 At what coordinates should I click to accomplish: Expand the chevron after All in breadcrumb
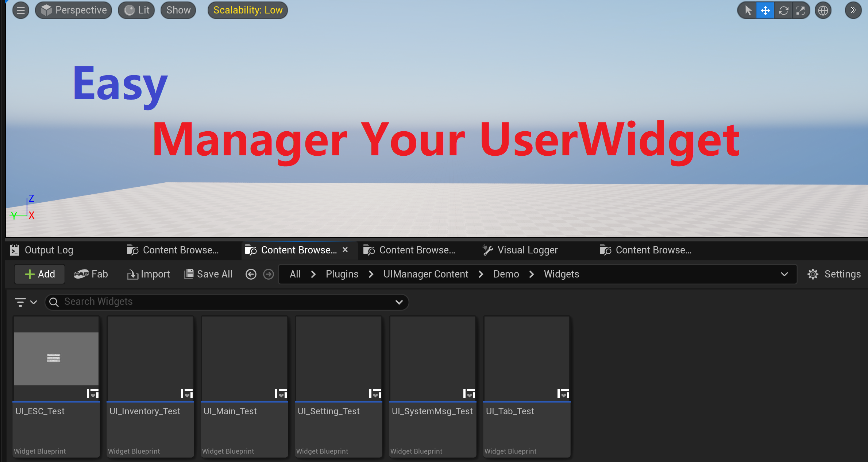click(x=313, y=274)
